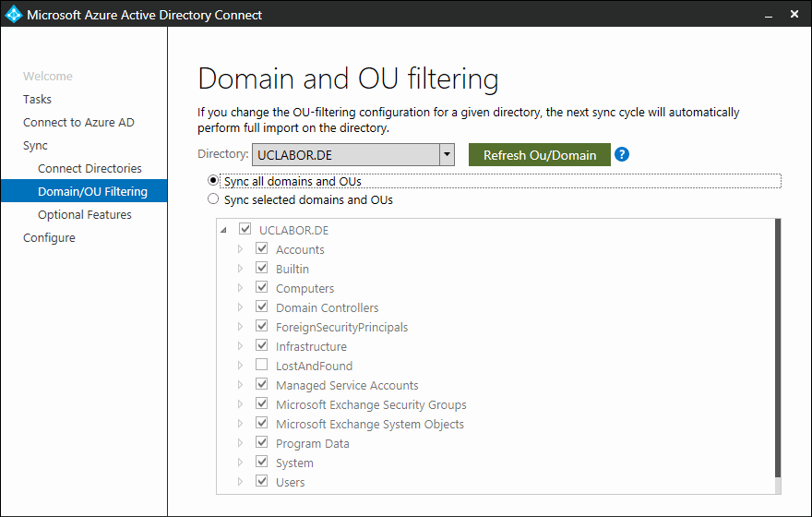The height and width of the screenshot is (517, 812).
Task: Select the Sync step in sidebar
Action: [x=35, y=146]
